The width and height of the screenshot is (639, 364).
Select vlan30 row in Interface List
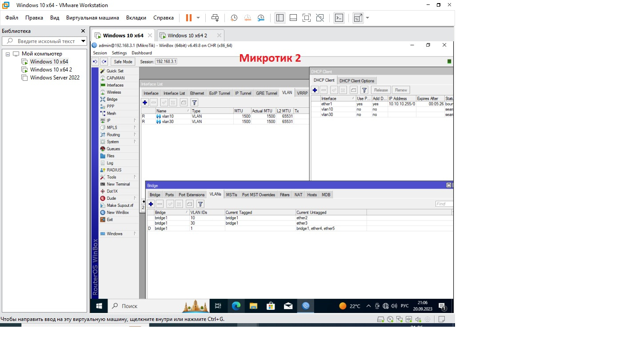click(224, 122)
